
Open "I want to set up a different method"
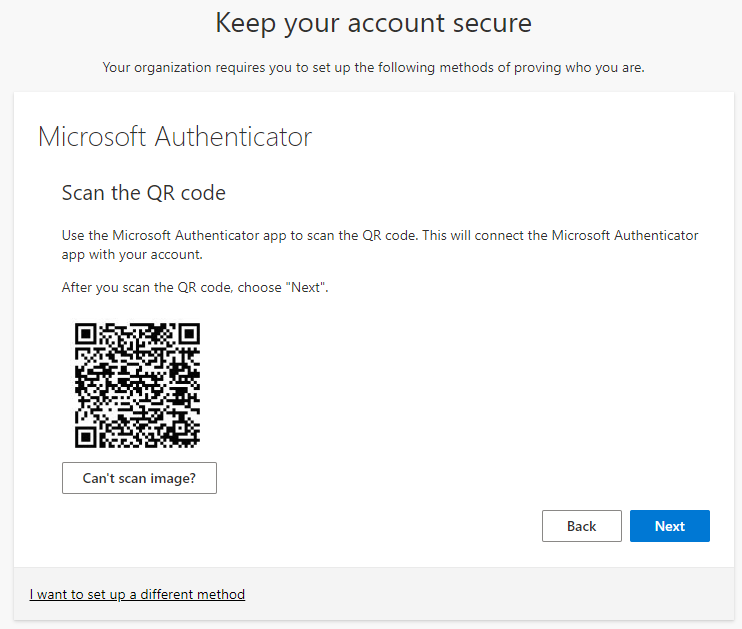point(137,594)
